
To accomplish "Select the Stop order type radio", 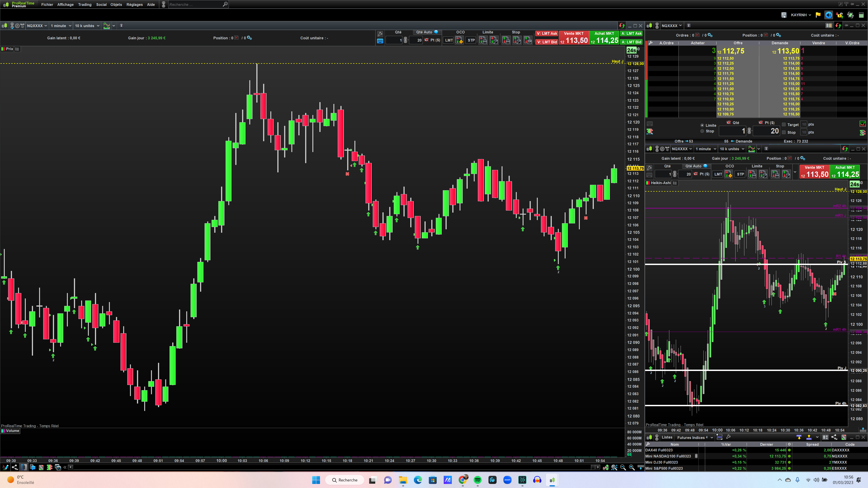I will [x=702, y=131].
